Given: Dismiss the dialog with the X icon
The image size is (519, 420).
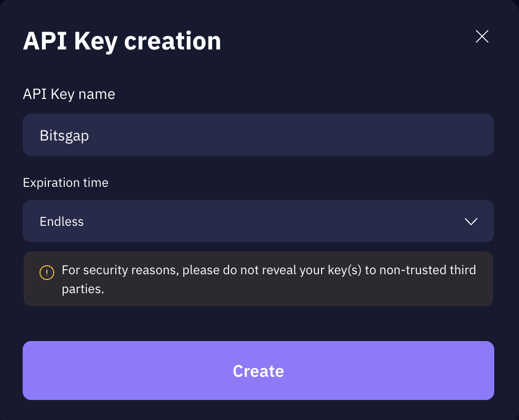Looking at the screenshot, I should (x=482, y=36).
